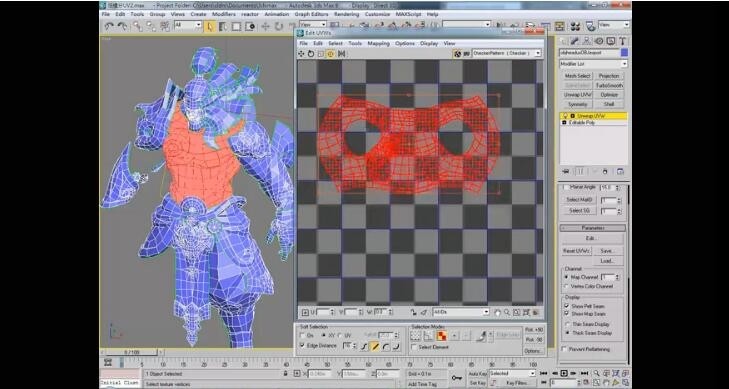Viewport: 729px width, 389px height.
Task: Select the XY soft selection radio
Action: click(x=324, y=335)
